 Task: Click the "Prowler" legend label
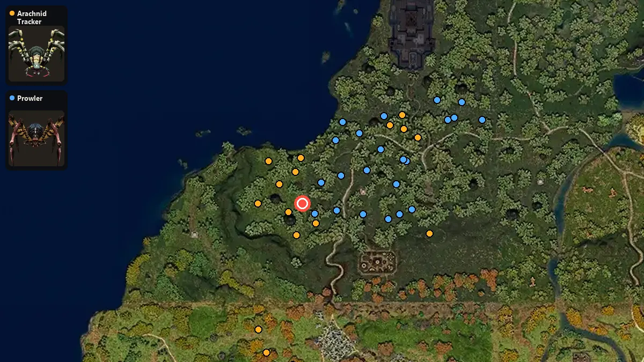click(30, 98)
